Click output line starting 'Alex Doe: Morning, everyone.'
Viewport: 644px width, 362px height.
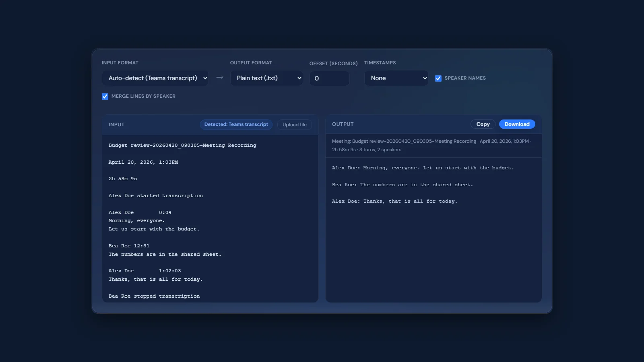pos(423,168)
